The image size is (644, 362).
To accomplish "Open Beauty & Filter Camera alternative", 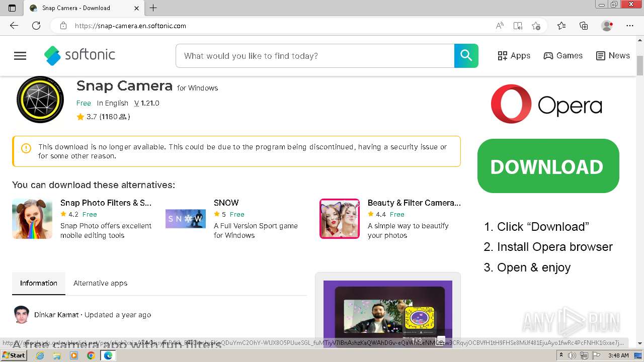I will tap(414, 203).
